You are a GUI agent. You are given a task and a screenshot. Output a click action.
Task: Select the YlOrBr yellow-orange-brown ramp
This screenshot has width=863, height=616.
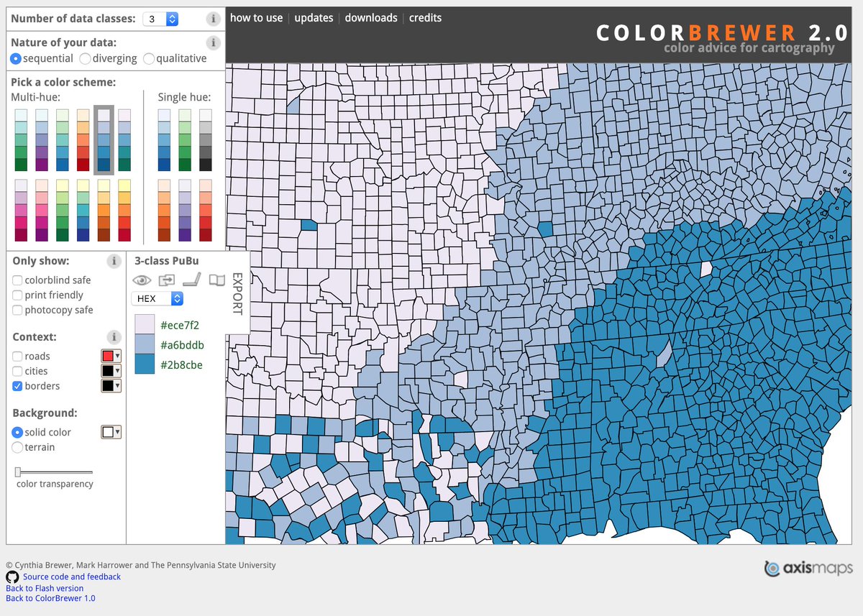tap(104, 210)
